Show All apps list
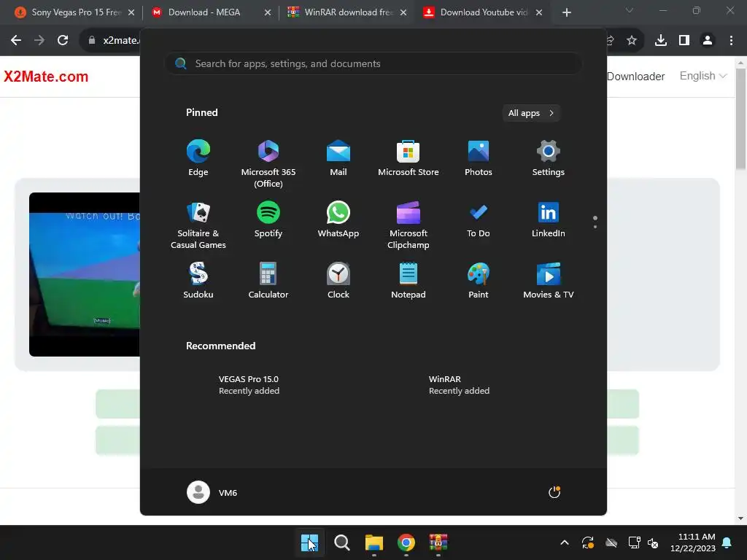747x560 pixels. click(x=531, y=113)
